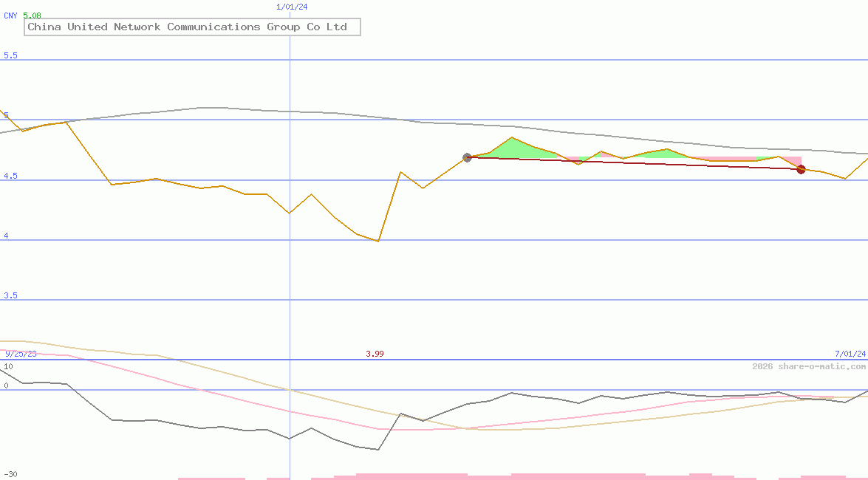Image resolution: width=868 pixels, height=480 pixels.
Task: Click the CNY currency label
Action: 10,16
